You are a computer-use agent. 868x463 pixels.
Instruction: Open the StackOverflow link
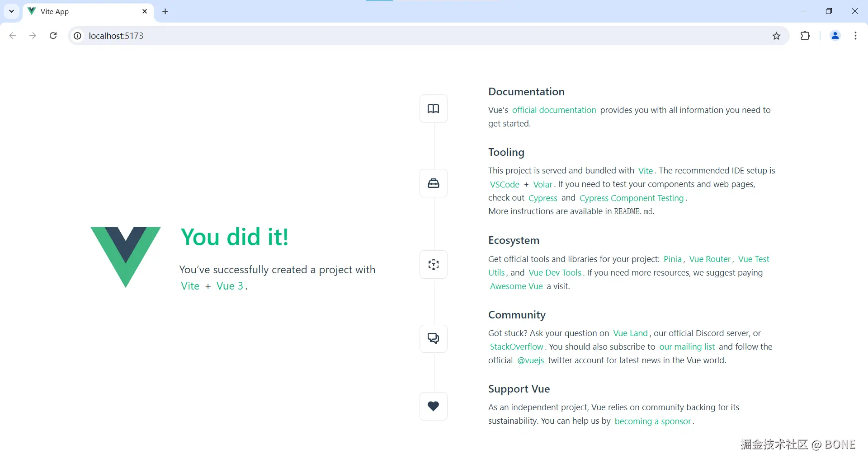516,346
